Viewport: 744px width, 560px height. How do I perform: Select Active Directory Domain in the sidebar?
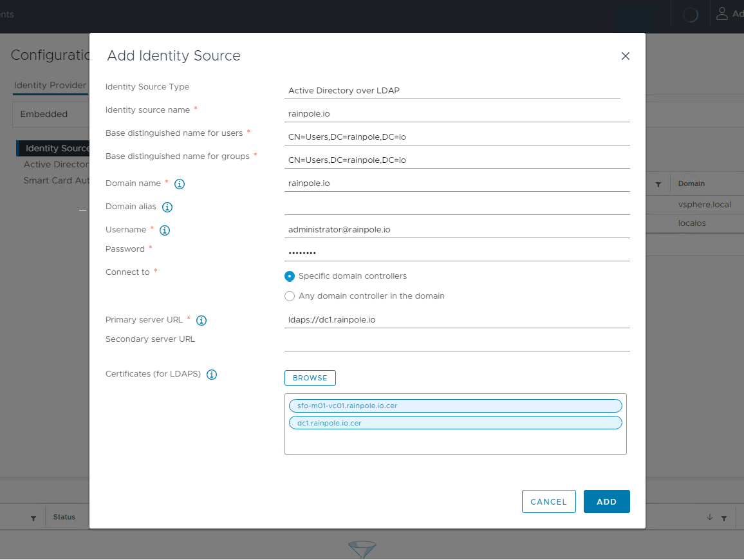pos(56,164)
